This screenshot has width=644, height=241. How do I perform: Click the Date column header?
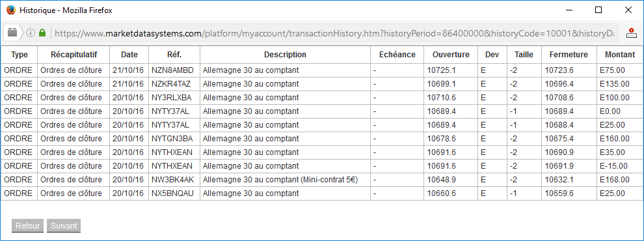pos(129,55)
